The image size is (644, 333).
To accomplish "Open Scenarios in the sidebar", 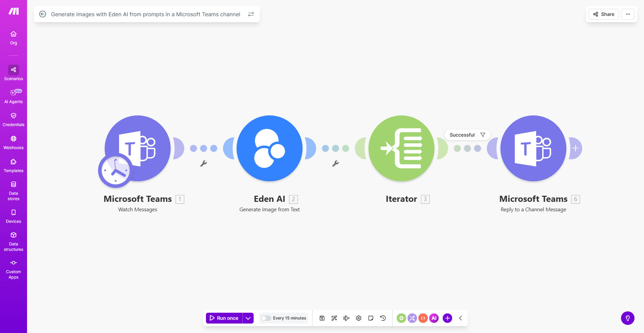I will [x=14, y=73].
